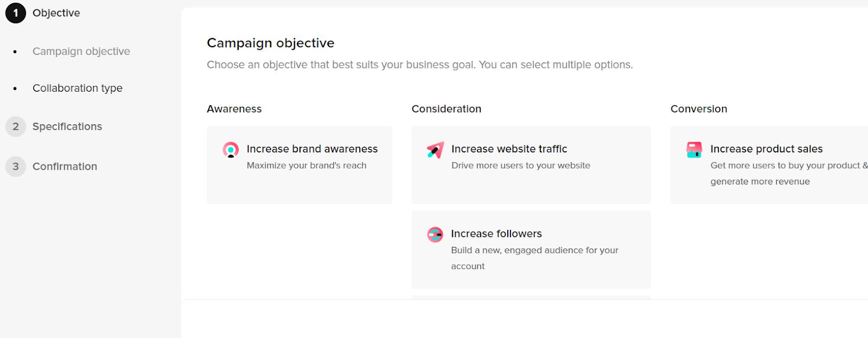The height and width of the screenshot is (338, 868).
Task: Click the Consideration column heading
Action: click(x=446, y=109)
